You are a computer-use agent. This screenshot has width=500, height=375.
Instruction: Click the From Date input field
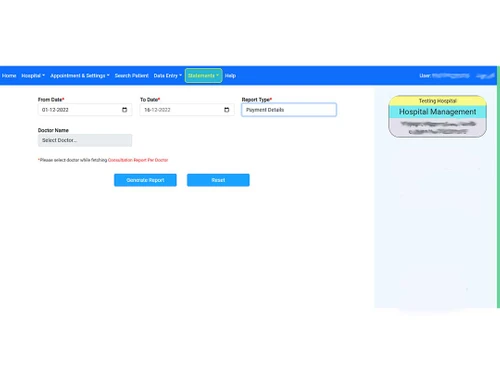(x=85, y=110)
